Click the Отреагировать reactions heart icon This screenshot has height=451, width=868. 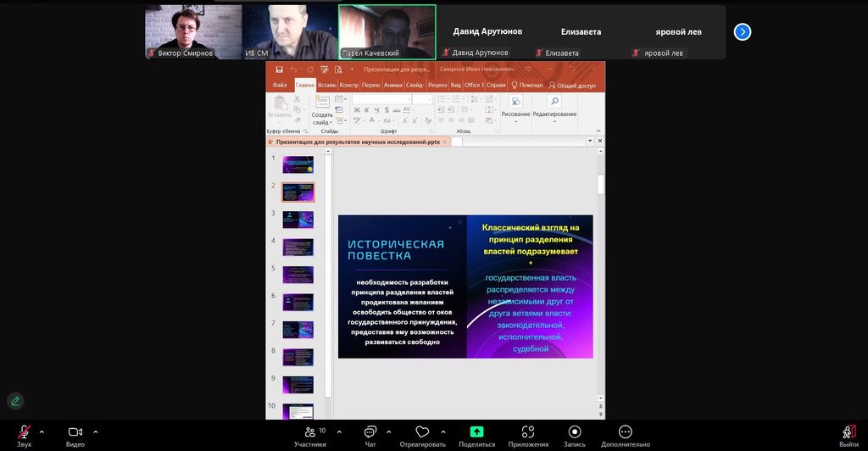[422, 432]
